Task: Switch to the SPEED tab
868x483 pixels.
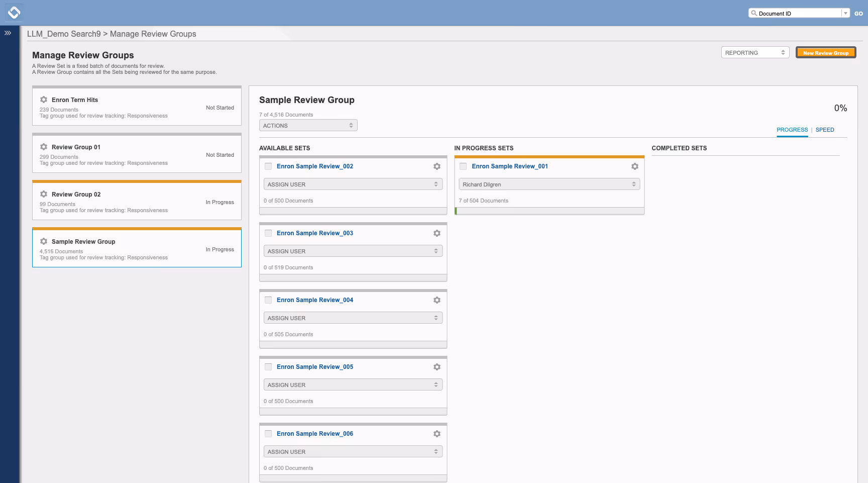Action: [825, 130]
